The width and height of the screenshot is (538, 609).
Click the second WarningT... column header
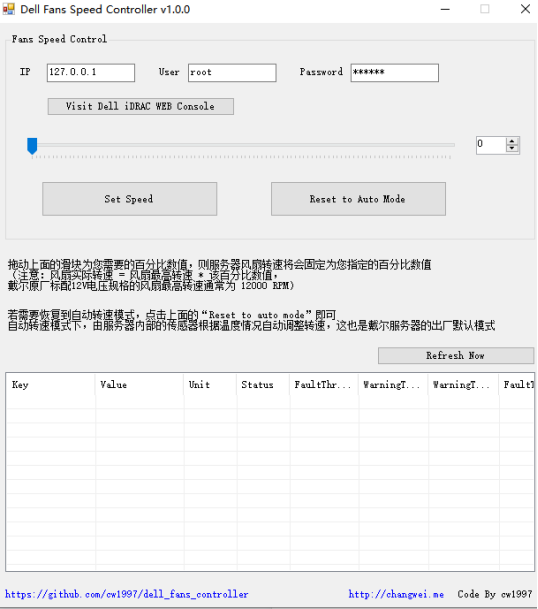point(463,385)
